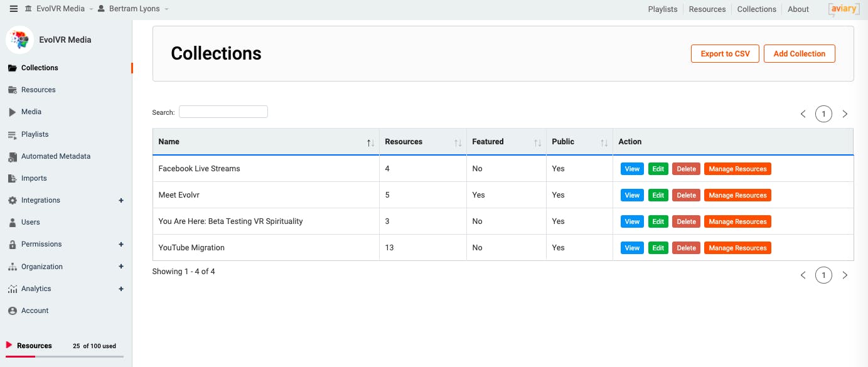Edit the Facebook Live Streams collection

click(658, 169)
